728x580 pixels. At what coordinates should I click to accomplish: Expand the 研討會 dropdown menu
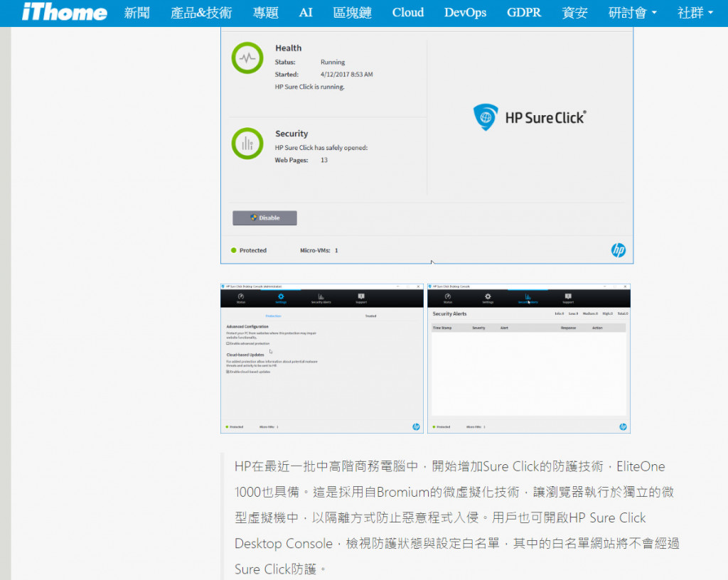tap(632, 13)
